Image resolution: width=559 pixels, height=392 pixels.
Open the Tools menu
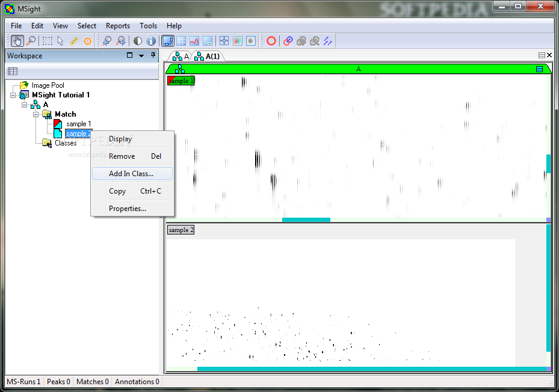tap(148, 26)
